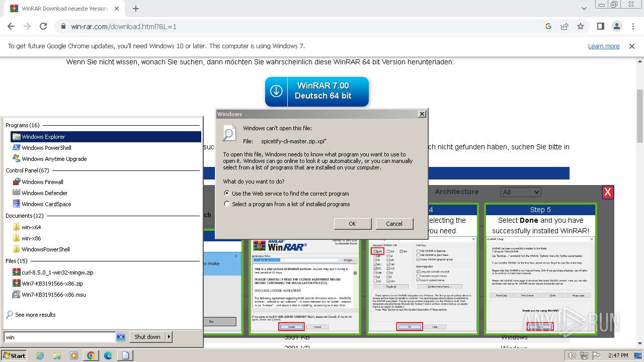The height and width of the screenshot is (362, 644).
Task: Clear the Start menu search text
Action: click(x=121, y=337)
